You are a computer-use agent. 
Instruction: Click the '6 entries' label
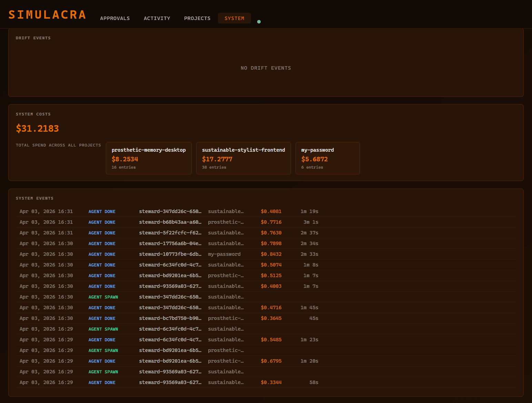tap(312, 167)
